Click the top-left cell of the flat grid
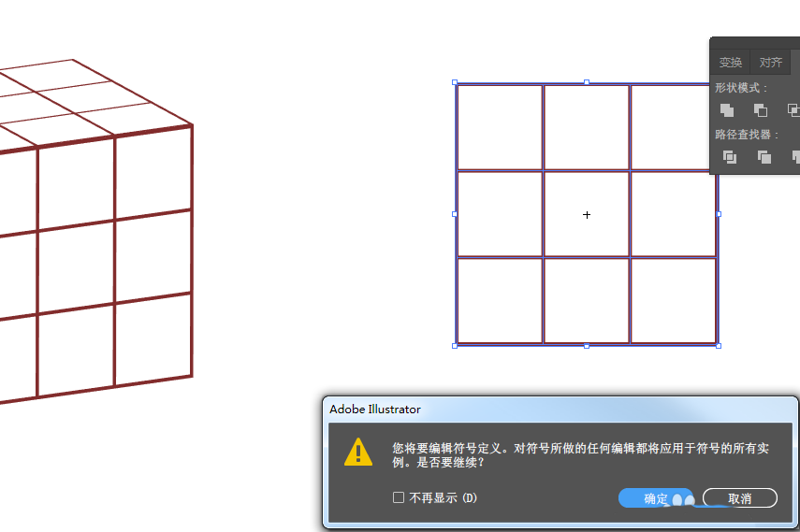The width and height of the screenshot is (800, 532). click(500, 127)
